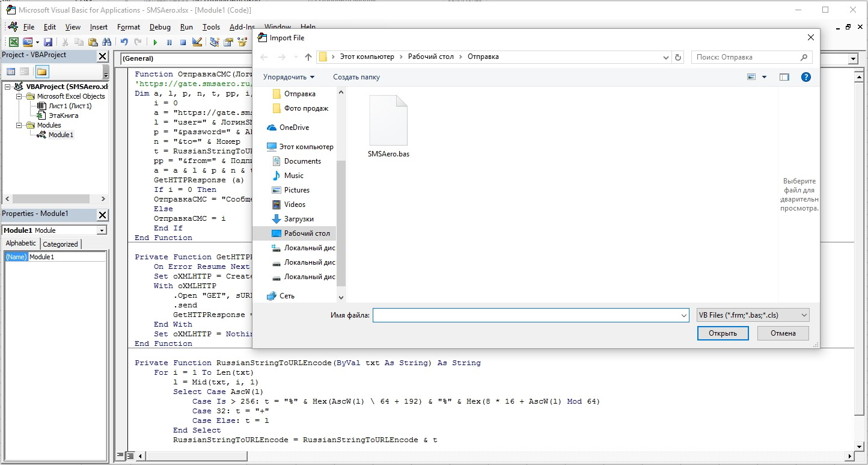868x465 pixels.
Task: Open the (General) object combo box
Action: coord(185,58)
